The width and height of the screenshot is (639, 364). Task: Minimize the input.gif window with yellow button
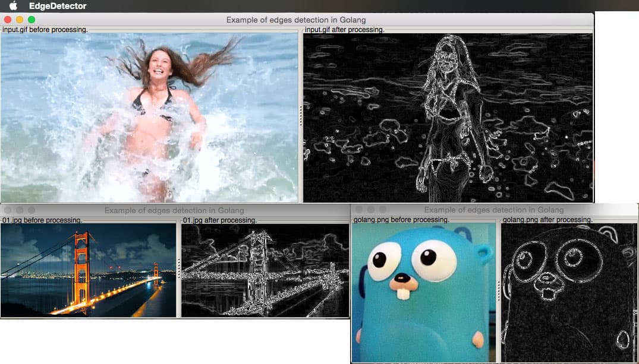coord(20,20)
